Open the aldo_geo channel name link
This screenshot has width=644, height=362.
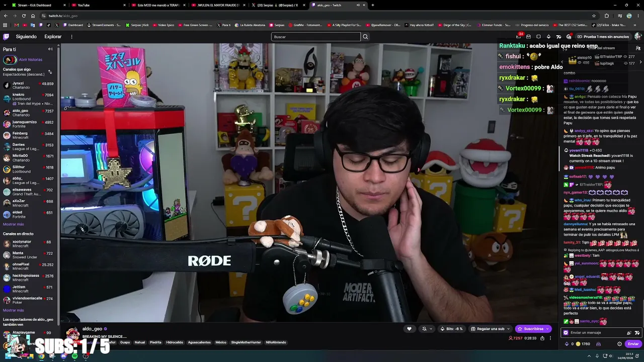[92, 329]
